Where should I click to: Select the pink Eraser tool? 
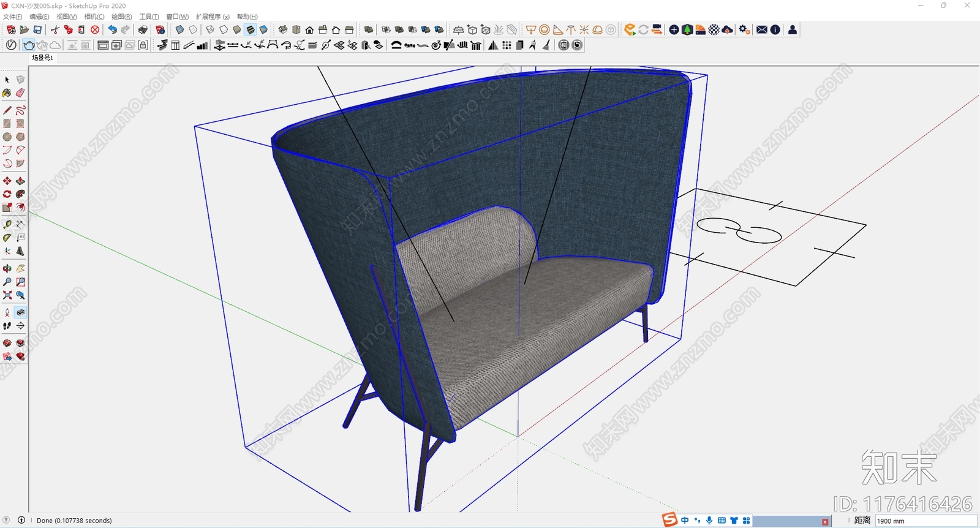[x=20, y=93]
